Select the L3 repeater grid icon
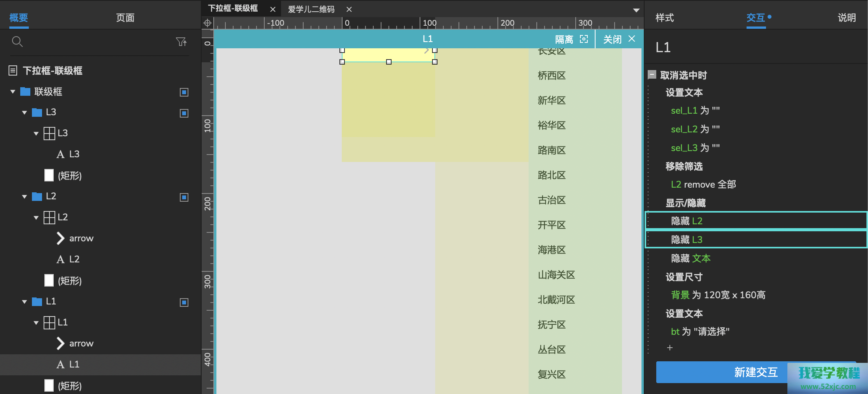The width and height of the screenshot is (868, 394). [x=49, y=133]
